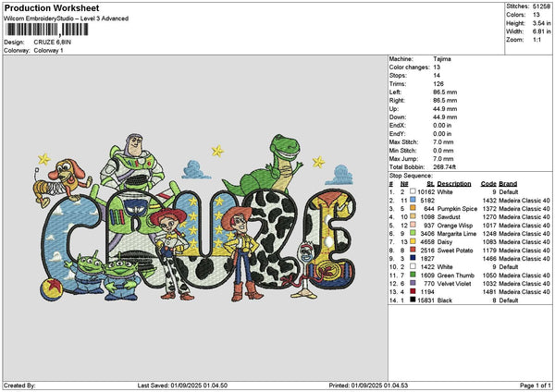
Task: Select the 'Last Saved: 01/09/2025 01.04.50' text
Action: pyautogui.click(x=182, y=386)
